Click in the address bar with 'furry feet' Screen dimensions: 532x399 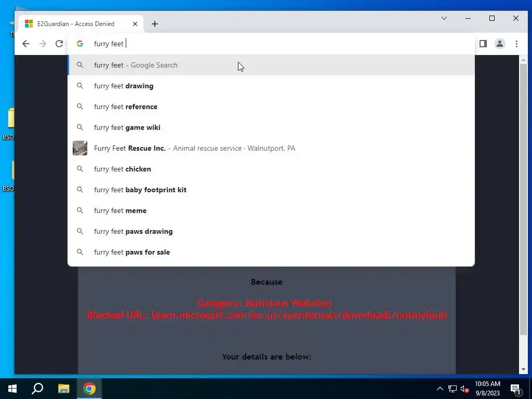[271, 44]
